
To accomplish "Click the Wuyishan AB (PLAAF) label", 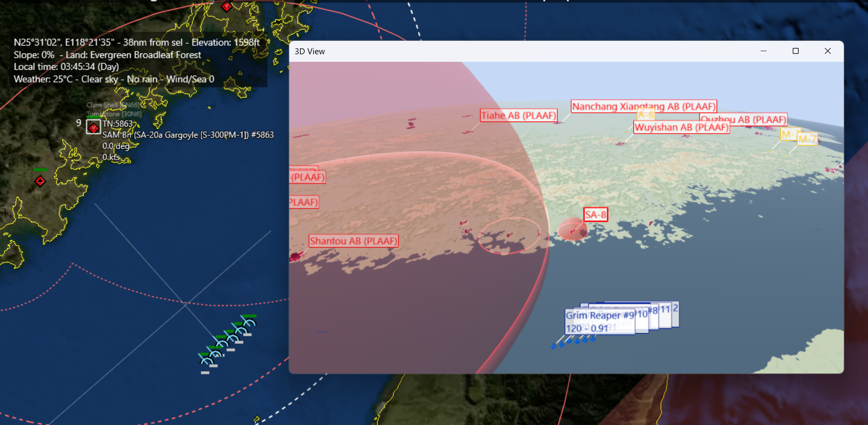I will [681, 127].
